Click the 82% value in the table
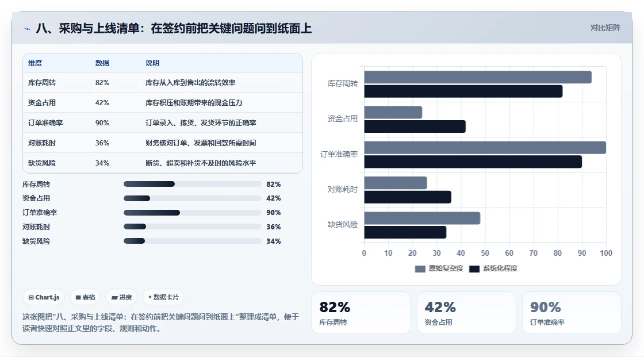The width and height of the screenshot is (644, 357). (102, 83)
